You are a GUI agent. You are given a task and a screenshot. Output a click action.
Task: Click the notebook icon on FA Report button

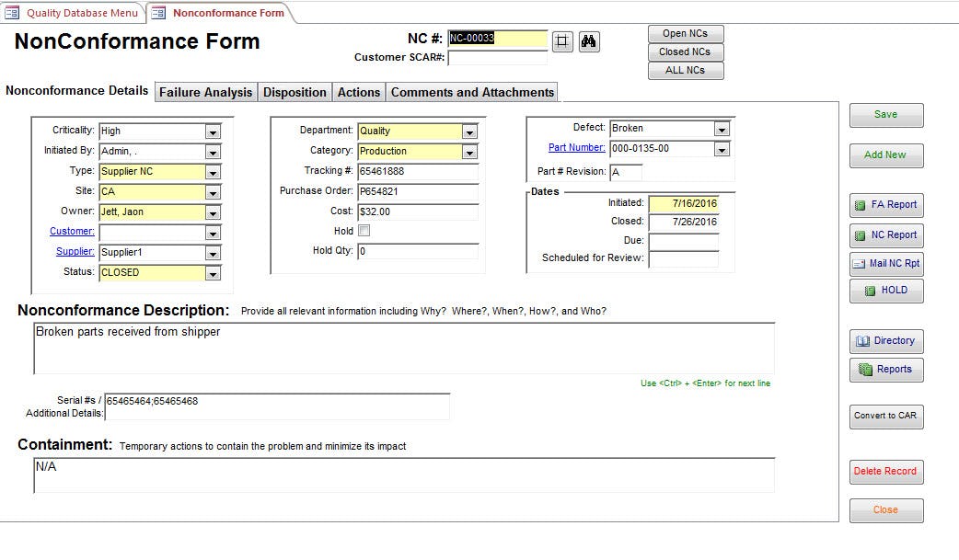[x=861, y=205]
